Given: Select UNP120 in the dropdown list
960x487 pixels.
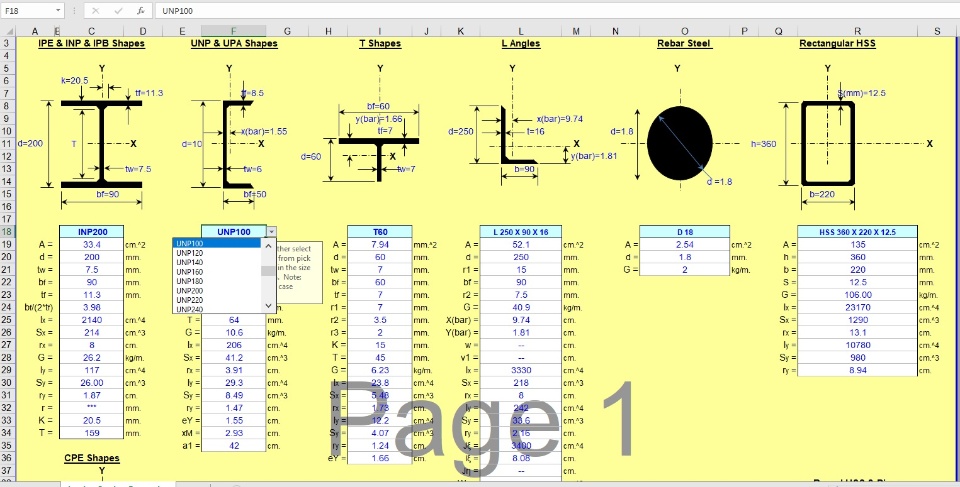Looking at the screenshot, I should coord(217,252).
